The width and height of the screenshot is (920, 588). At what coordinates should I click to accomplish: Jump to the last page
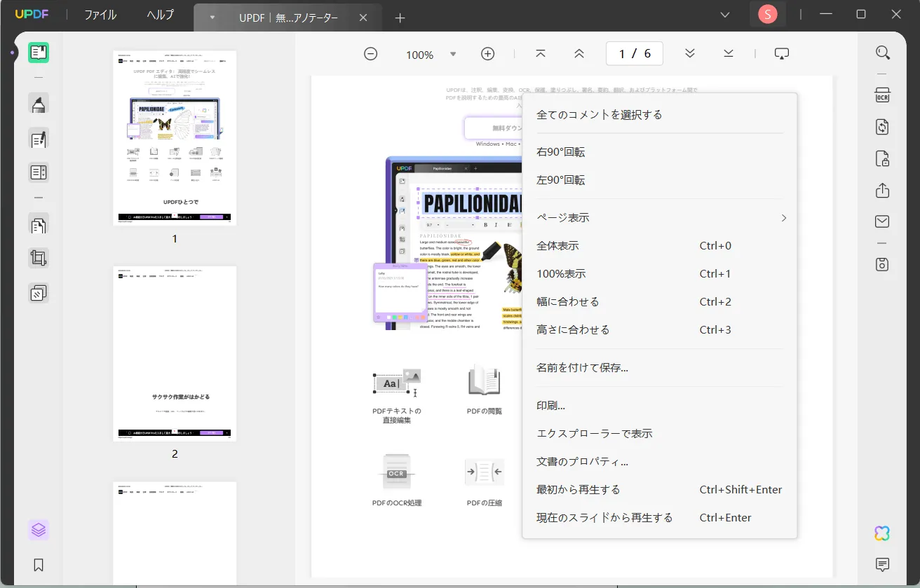tap(729, 54)
